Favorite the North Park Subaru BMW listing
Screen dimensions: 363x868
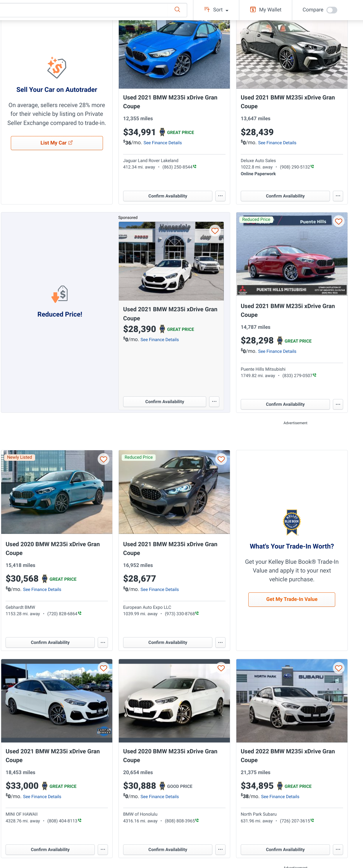(x=338, y=668)
